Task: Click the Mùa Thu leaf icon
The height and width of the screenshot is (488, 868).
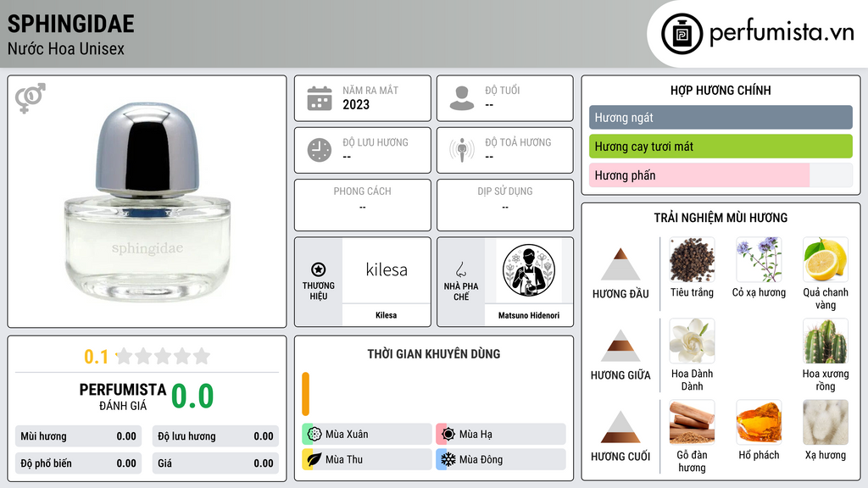Action: point(314,459)
